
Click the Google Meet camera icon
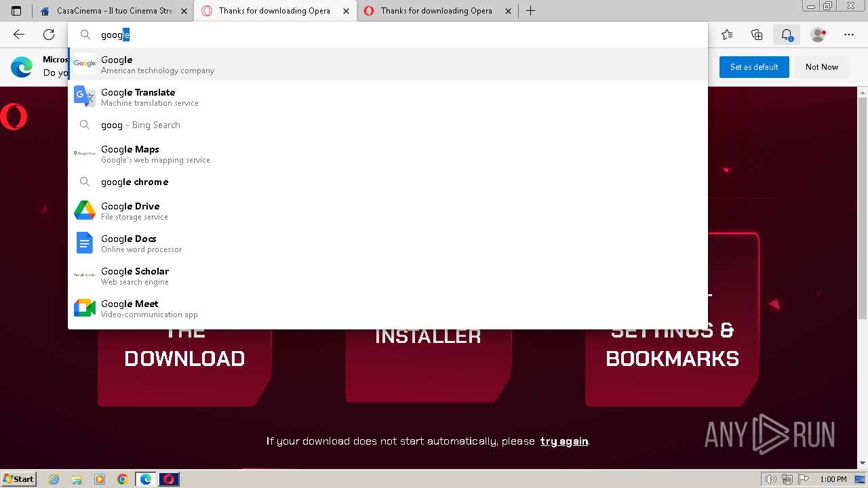[x=85, y=308]
